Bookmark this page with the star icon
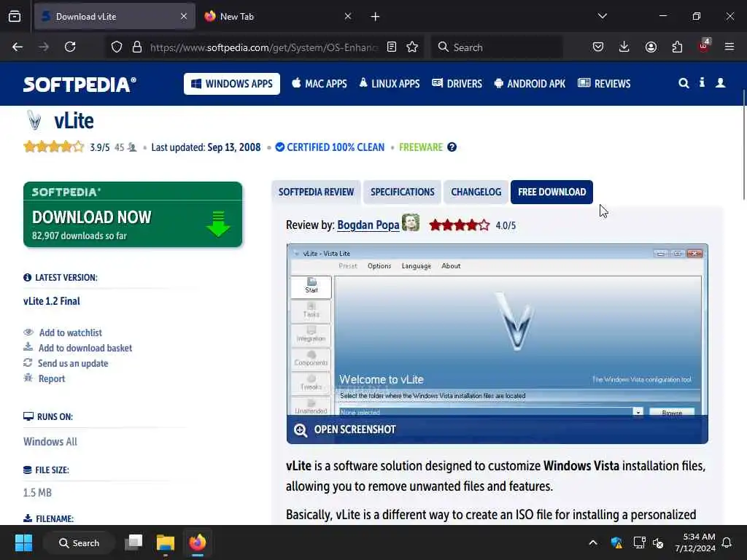 (412, 47)
